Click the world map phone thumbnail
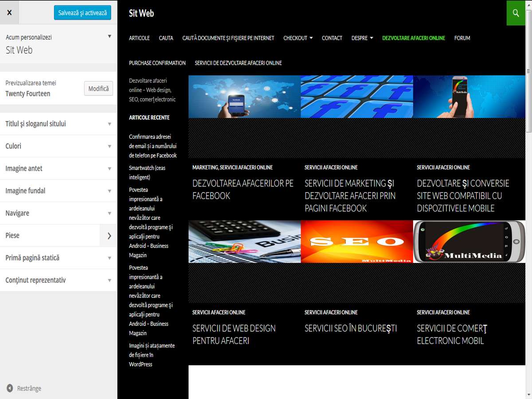Image resolution: width=532 pixels, height=399 pixels. (x=245, y=97)
